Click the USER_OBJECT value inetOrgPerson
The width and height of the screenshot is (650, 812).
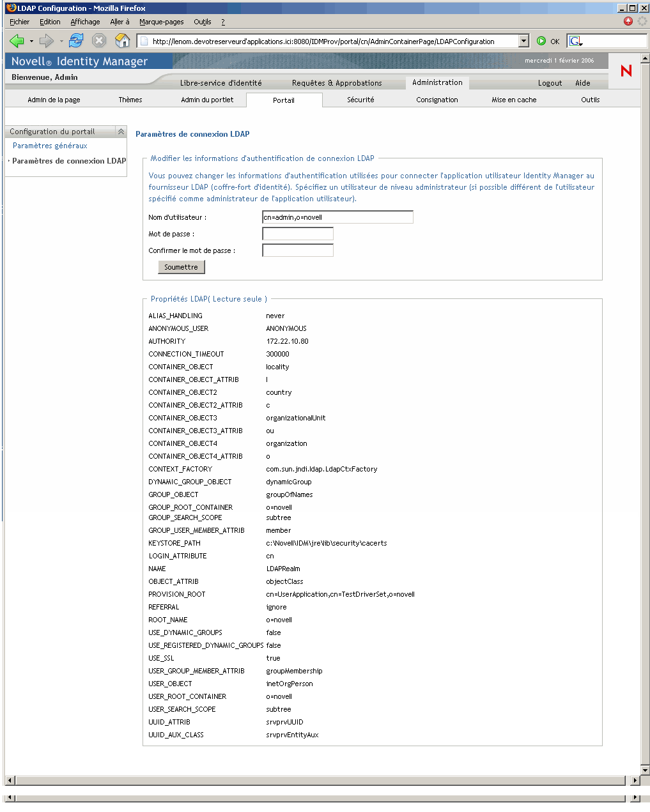pyautogui.click(x=290, y=684)
